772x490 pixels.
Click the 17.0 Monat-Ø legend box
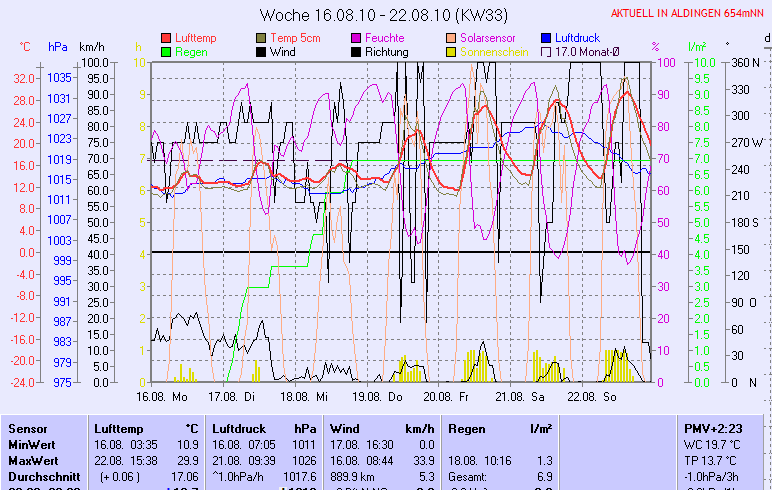(x=547, y=51)
